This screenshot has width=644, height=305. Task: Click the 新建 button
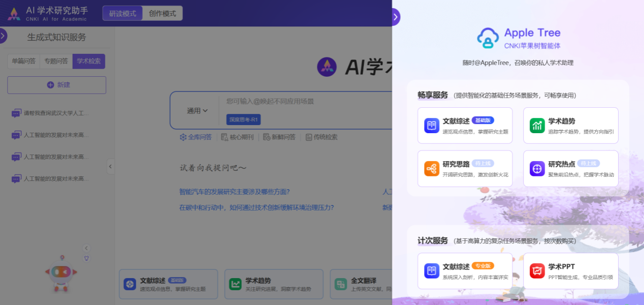pyautogui.click(x=57, y=85)
